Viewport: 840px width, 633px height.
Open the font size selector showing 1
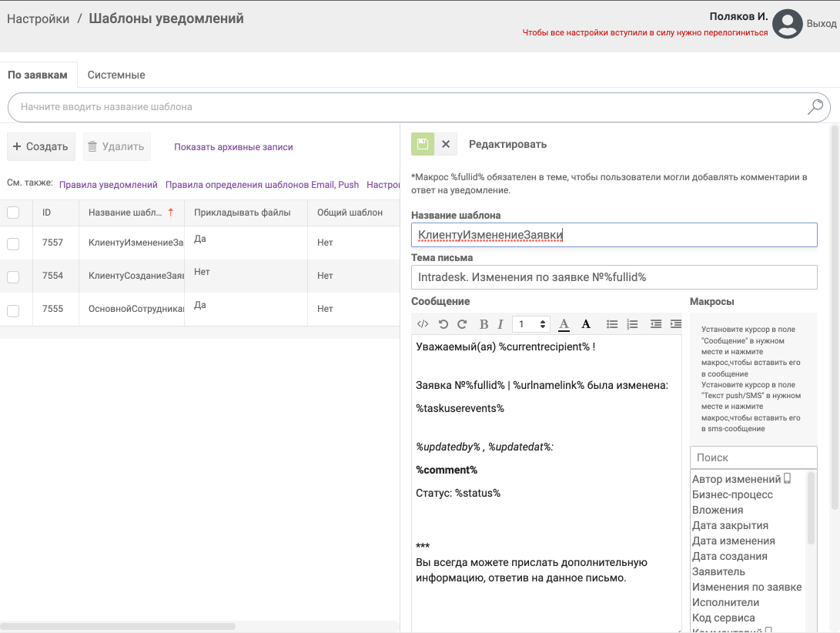[x=531, y=323]
